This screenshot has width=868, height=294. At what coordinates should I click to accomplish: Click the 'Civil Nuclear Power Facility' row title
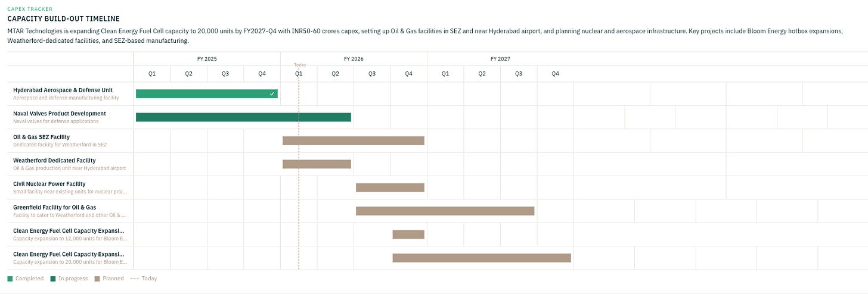[x=50, y=184]
